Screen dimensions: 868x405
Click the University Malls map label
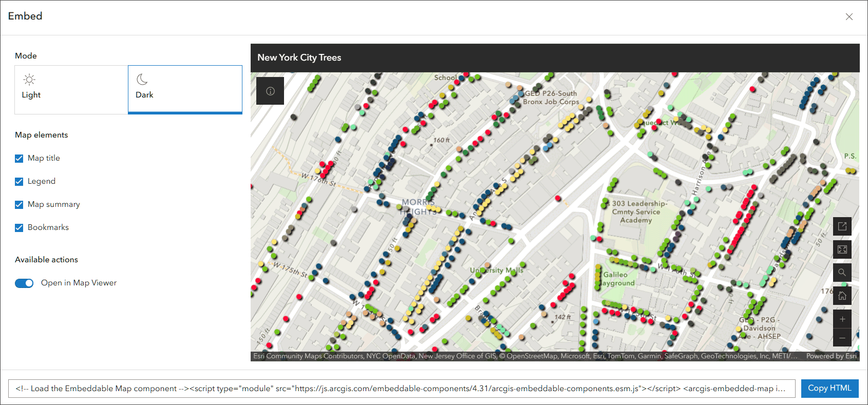pos(497,270)
